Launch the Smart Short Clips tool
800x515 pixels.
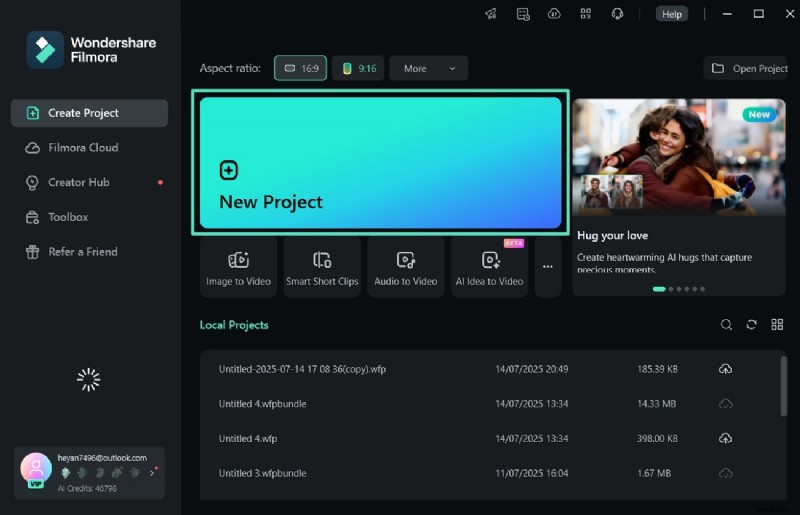point(322,267)
